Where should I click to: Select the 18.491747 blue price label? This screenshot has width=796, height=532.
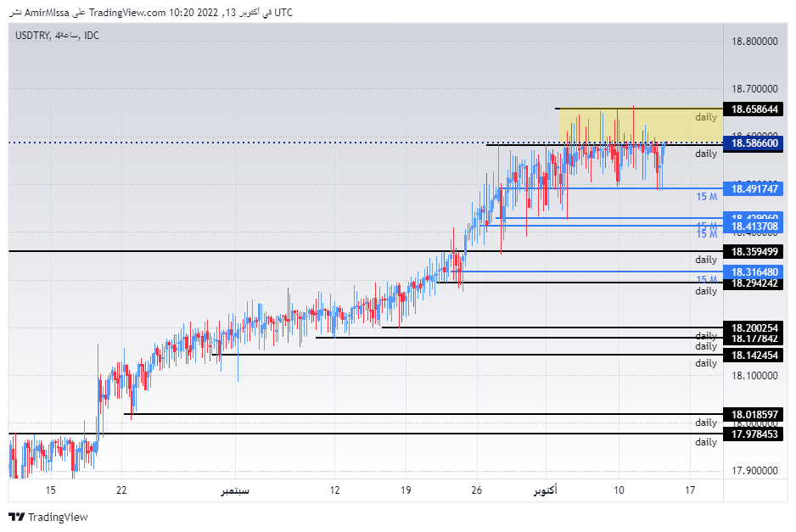tap(754, 189)
